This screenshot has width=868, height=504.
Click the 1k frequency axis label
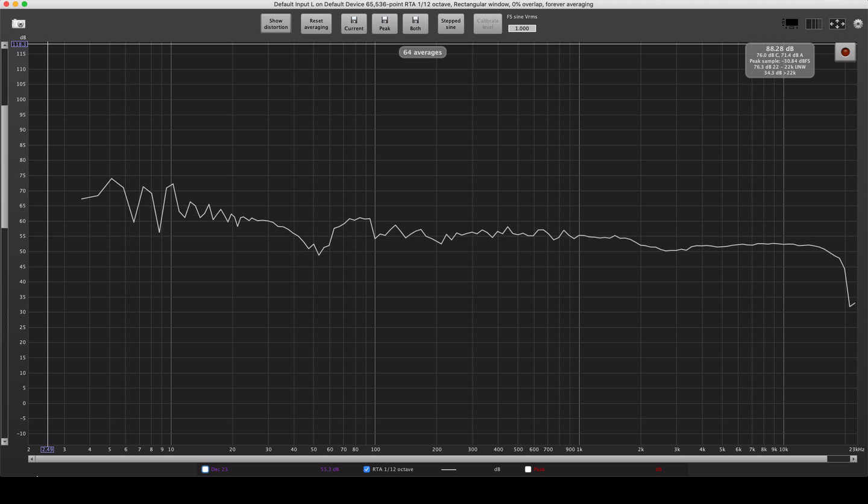coord(579,449)
